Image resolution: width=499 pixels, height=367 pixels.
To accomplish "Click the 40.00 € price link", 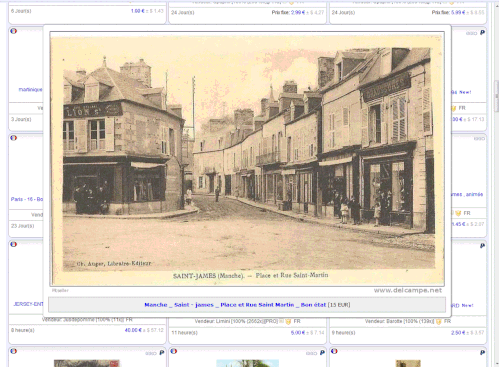I will pyautogui.click(x=133, y=330).
